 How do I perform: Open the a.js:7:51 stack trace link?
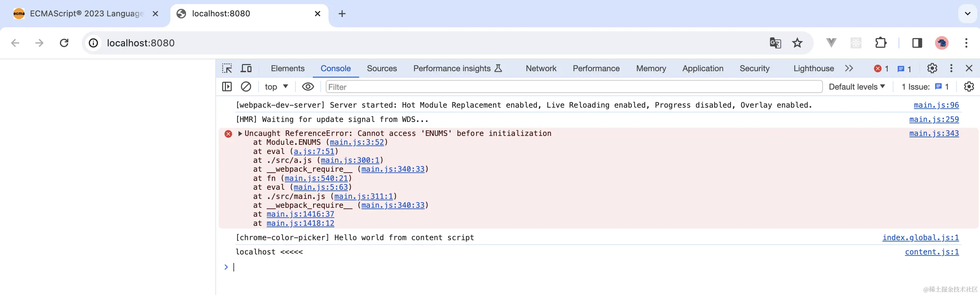coord(313,151)
